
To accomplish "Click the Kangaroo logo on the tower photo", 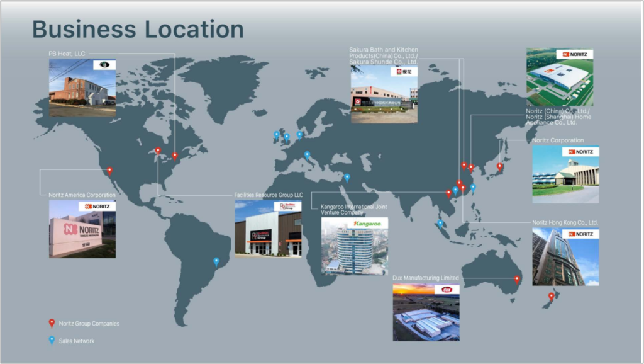I will click(367, 224).
